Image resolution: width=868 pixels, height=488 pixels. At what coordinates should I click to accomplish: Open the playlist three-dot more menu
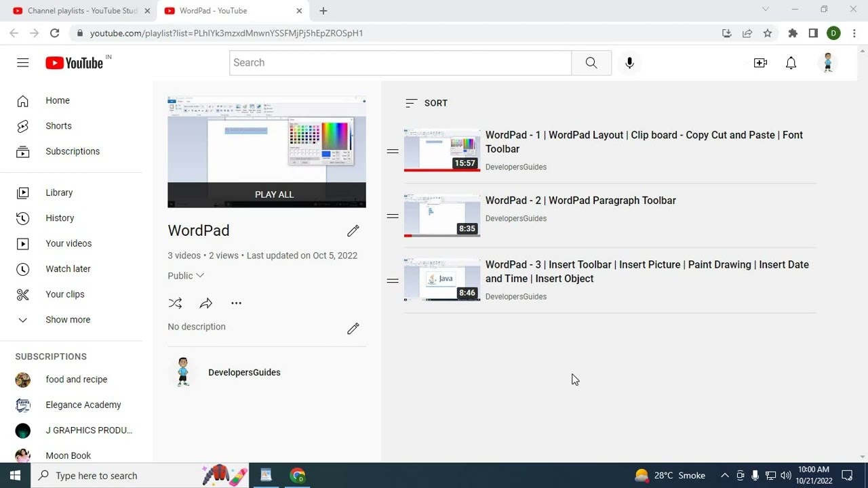236,303
